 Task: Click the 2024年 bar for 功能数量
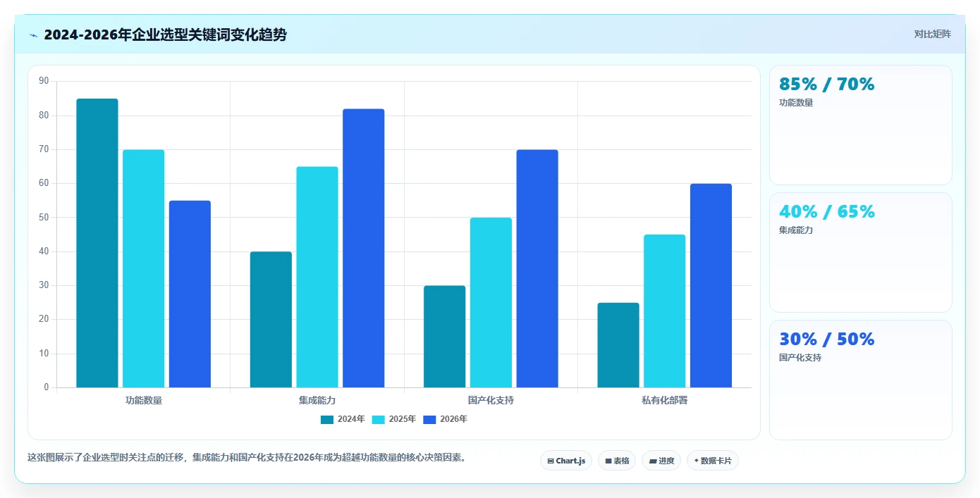pos(97,243)
